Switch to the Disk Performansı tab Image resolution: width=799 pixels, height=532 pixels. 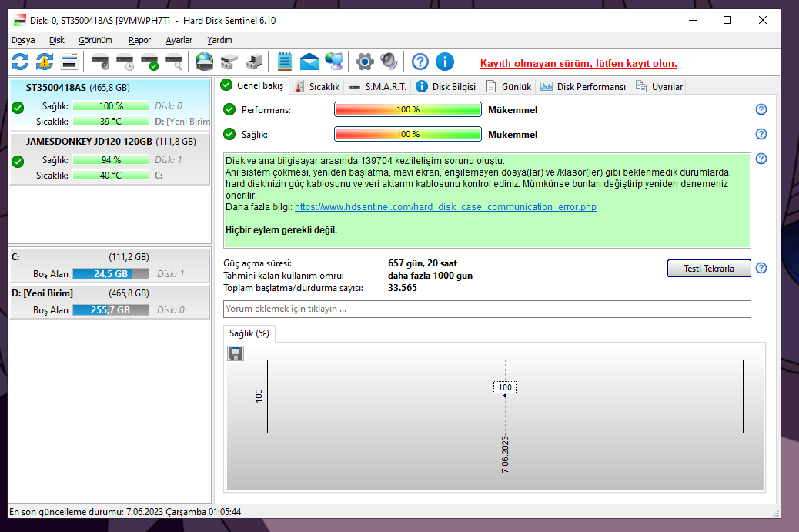583,87
